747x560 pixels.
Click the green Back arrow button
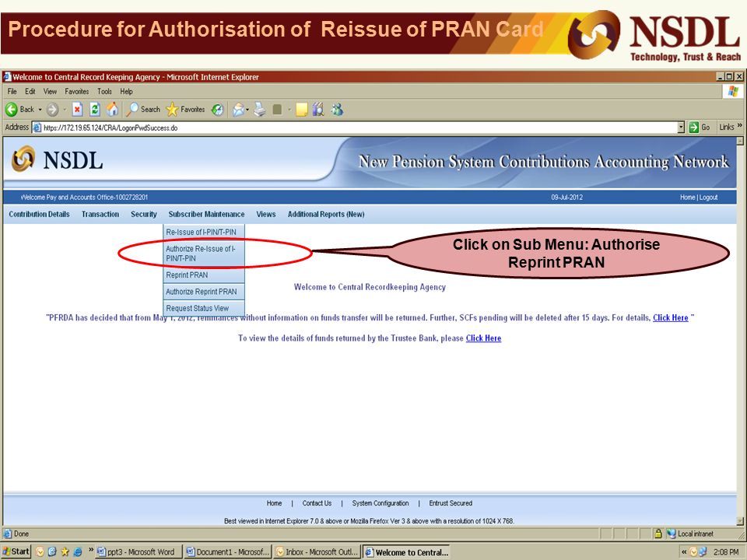(x=12, y=110)
